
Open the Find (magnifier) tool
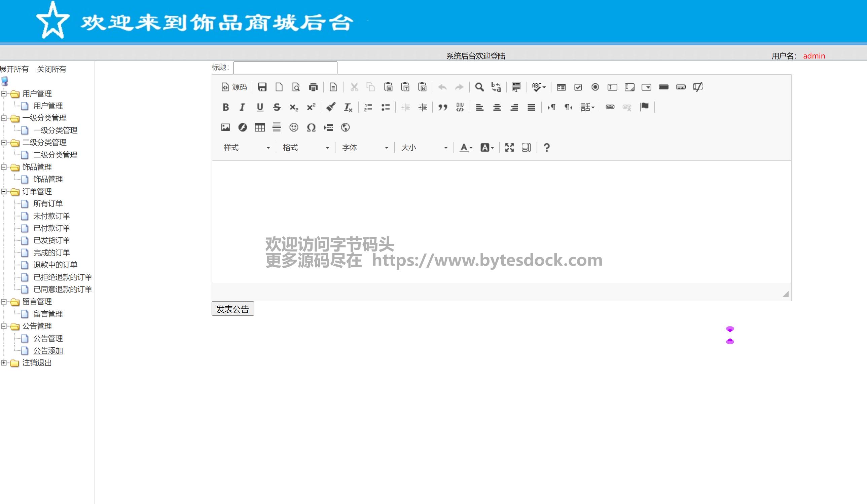[479, 87]
